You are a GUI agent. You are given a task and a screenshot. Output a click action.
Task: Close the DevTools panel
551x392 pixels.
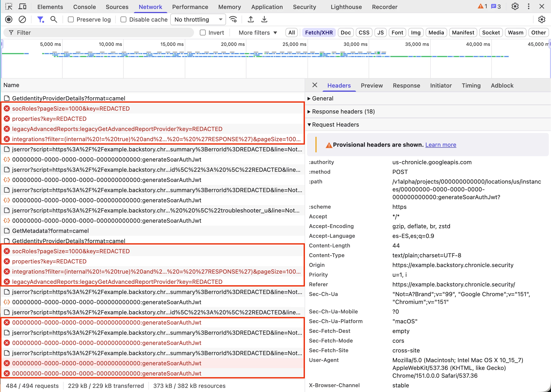pos(542,7)
